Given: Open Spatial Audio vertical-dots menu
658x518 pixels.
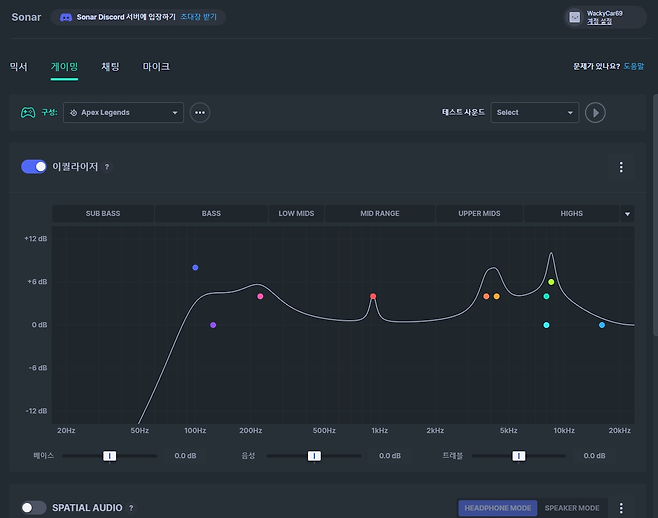Looking at the screenshot, I should (621, 508).
